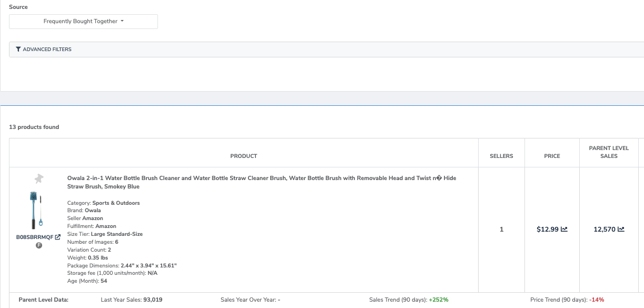Click the Category: Sports & Outdoors line
644x308 pixels.
tap(104, 203)
